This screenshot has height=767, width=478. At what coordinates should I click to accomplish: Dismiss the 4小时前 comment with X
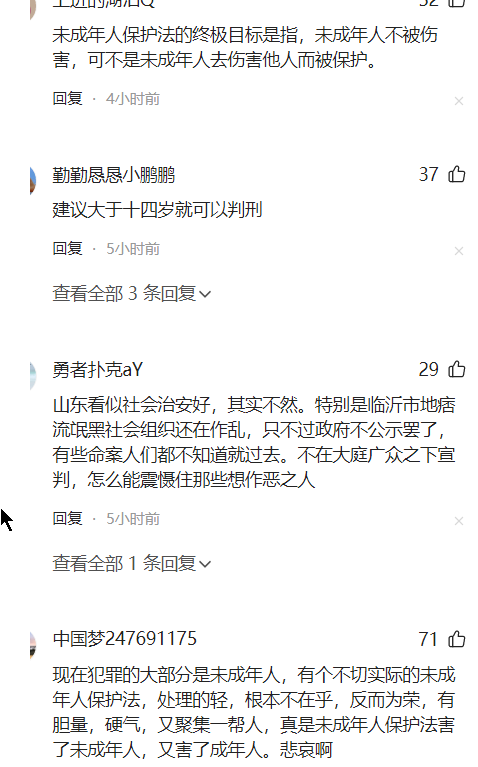(x=458, y=101)
